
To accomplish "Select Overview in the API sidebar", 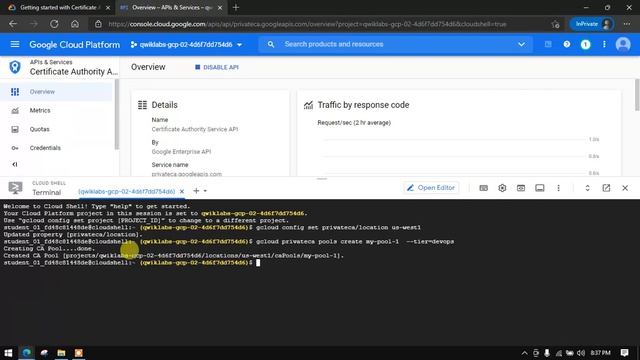I will point(56,91).
